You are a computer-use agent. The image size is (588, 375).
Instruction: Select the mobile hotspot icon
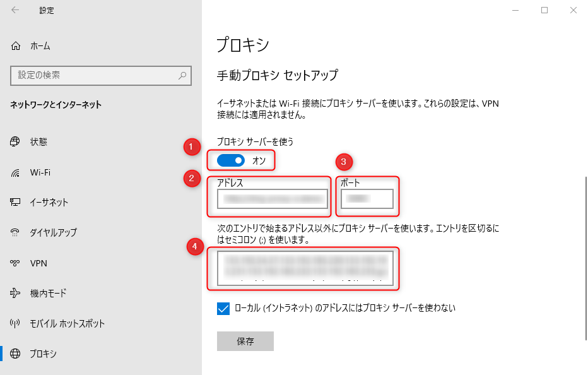16,324
